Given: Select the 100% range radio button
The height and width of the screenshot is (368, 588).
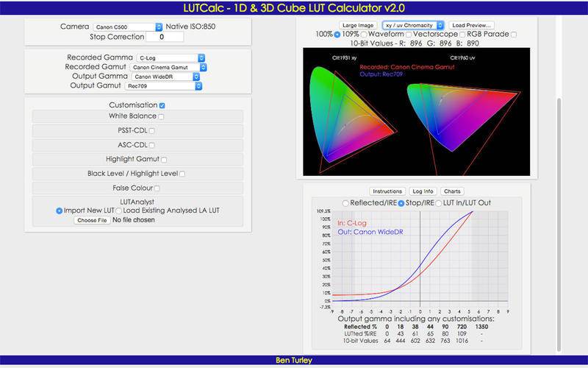Looking at the screenshot, I should [337, 35].
